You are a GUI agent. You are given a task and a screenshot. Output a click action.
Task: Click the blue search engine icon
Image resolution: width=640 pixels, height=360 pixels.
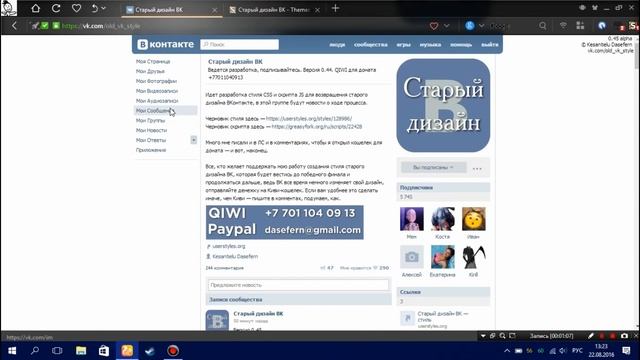(x=470, y=26)
